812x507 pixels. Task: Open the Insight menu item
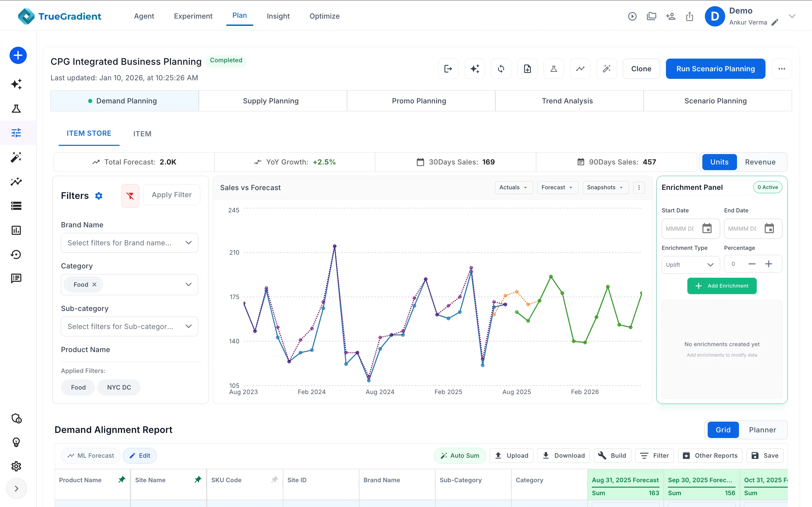(x=278, y=16)
